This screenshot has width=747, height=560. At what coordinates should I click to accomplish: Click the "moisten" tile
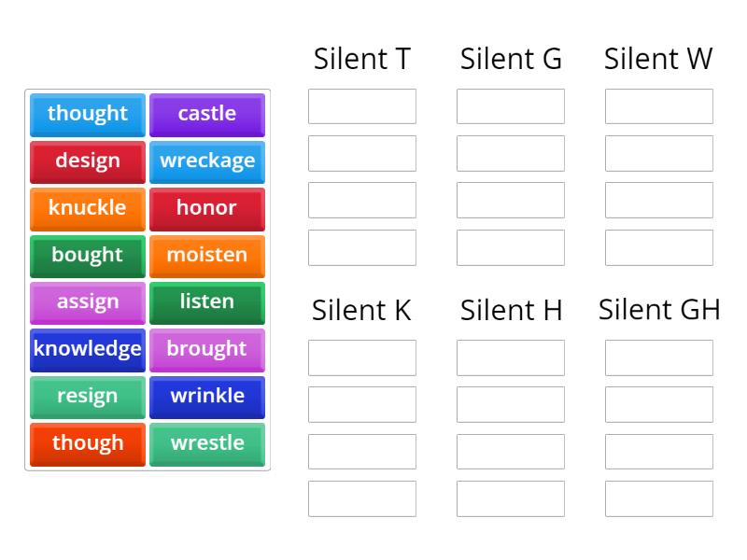pos(207,256)
